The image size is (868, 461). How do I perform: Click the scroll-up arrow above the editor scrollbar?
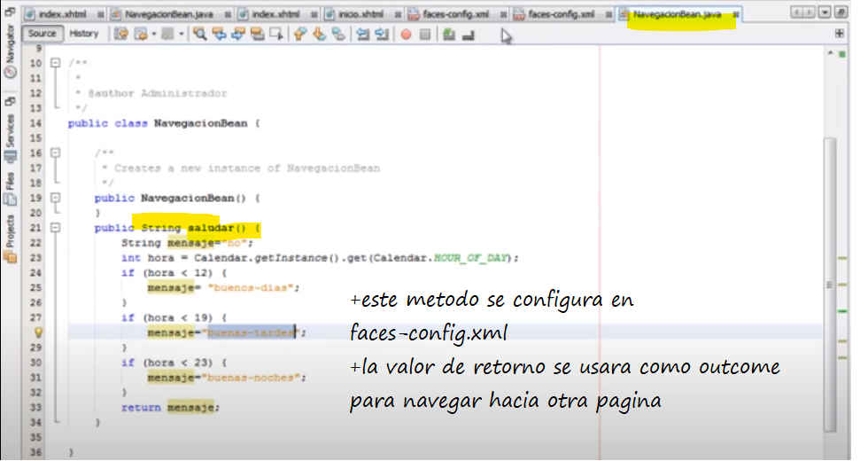(x=830, y=52)
